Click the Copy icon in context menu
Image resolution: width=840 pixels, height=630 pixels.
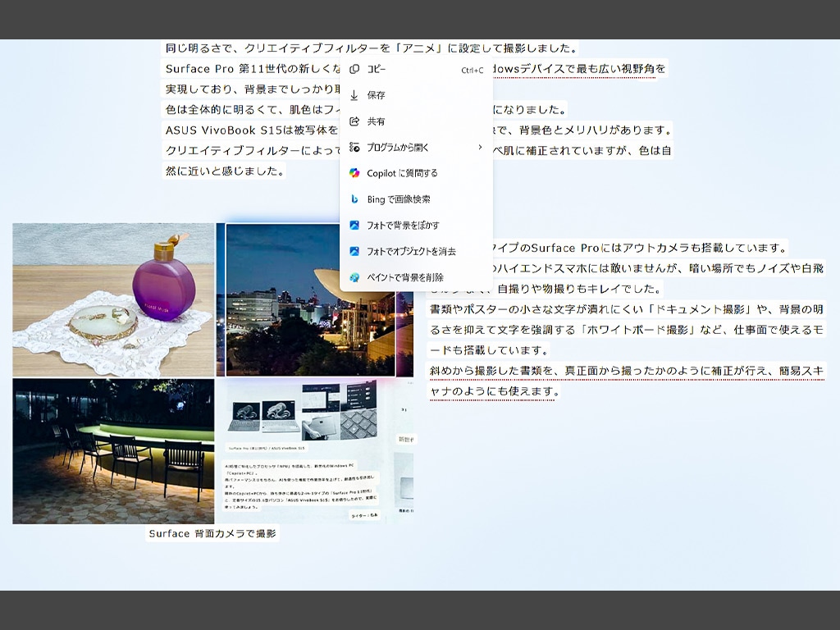[x=354, y=69]
